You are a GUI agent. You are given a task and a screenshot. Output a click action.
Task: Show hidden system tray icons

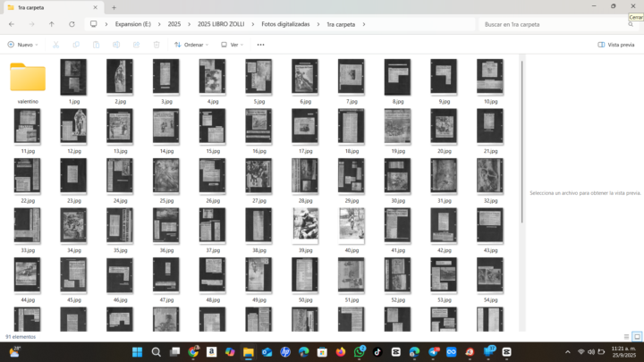[568, 352]
